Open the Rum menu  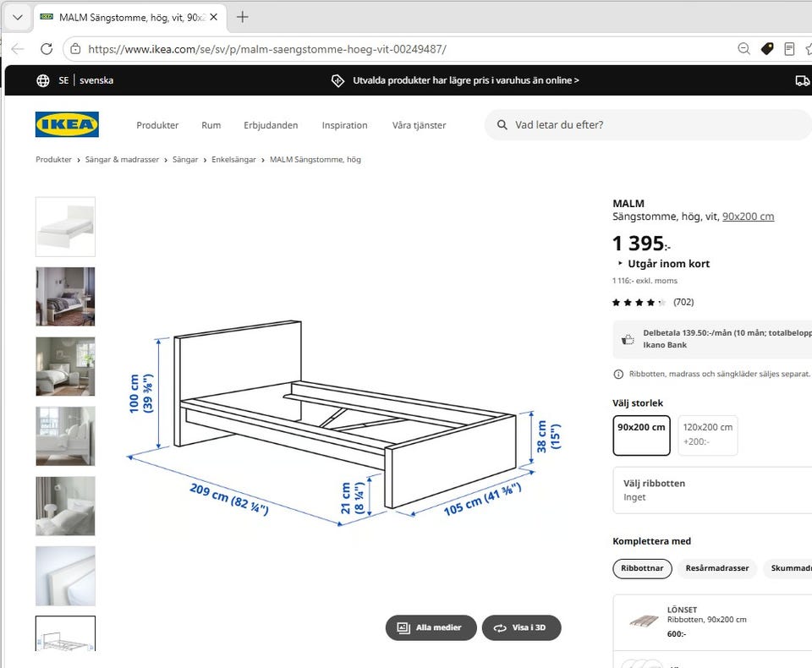point(211,125)
